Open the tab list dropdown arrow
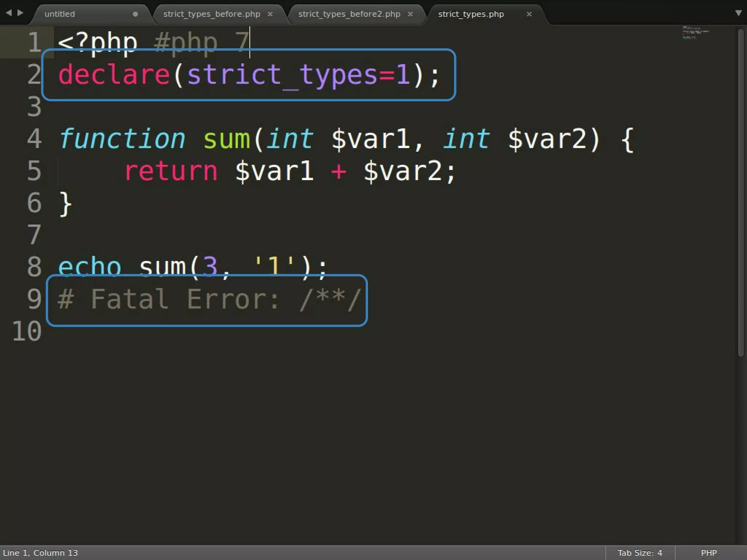Image resolution: width=747 pixels, height=560 pixels. coord(738,13)
